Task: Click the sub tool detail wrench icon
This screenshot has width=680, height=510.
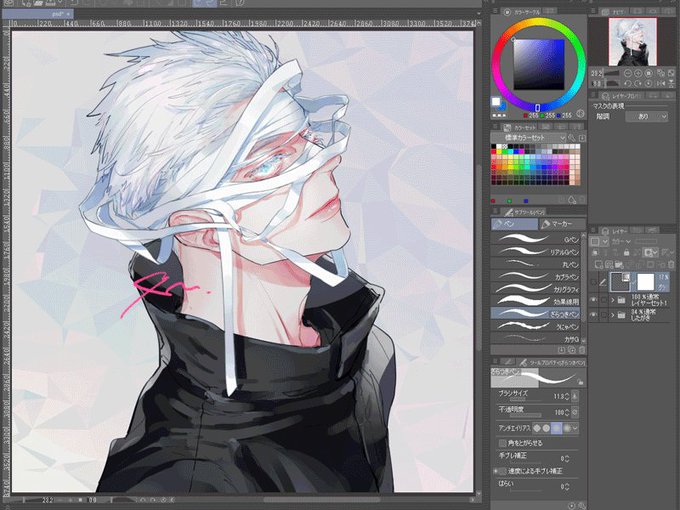Action: [582, 506]
